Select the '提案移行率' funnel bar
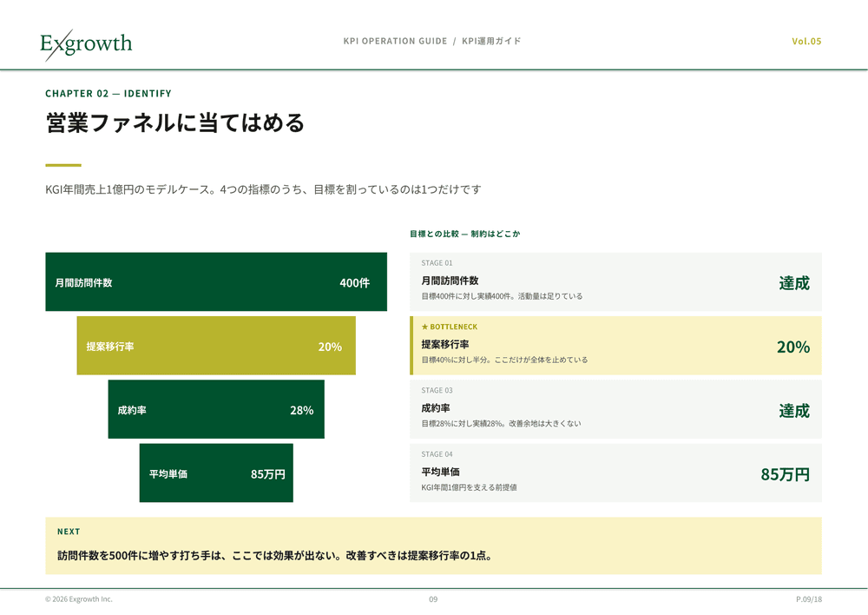This screenshot has width=868, height=615. [x=216, y=346]
